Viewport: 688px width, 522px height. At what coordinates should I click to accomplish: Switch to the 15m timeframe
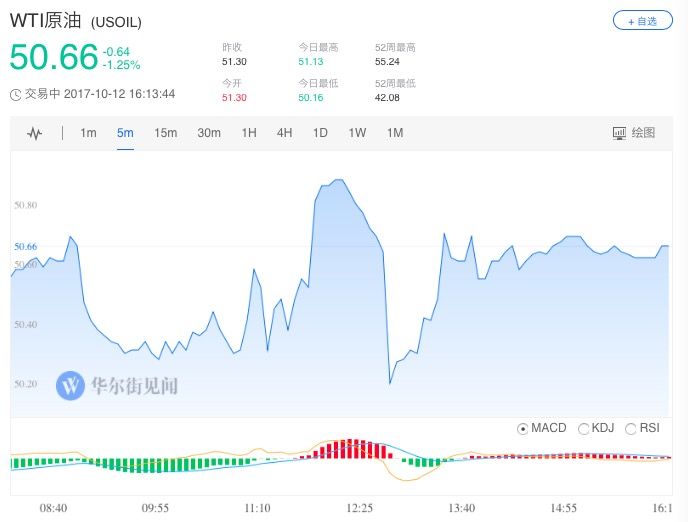(x=165, y=133)
